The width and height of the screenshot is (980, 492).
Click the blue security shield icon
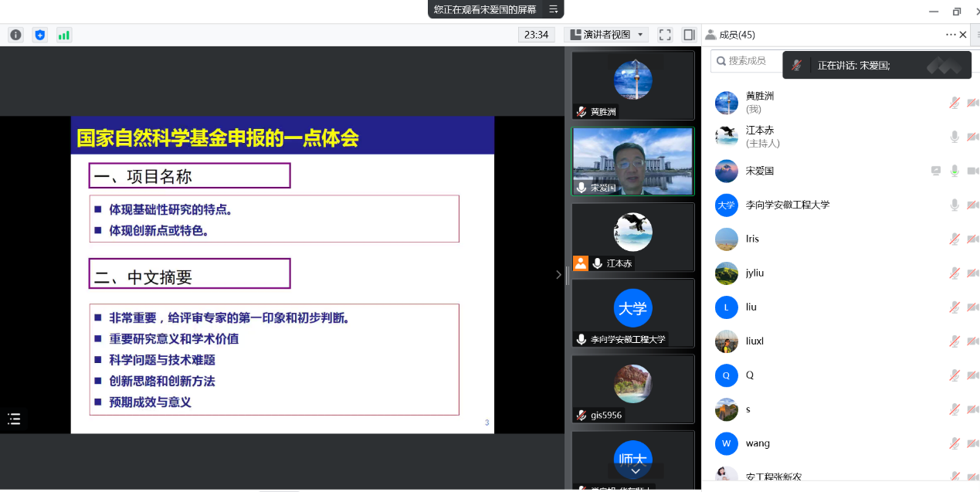pos(40,35)
